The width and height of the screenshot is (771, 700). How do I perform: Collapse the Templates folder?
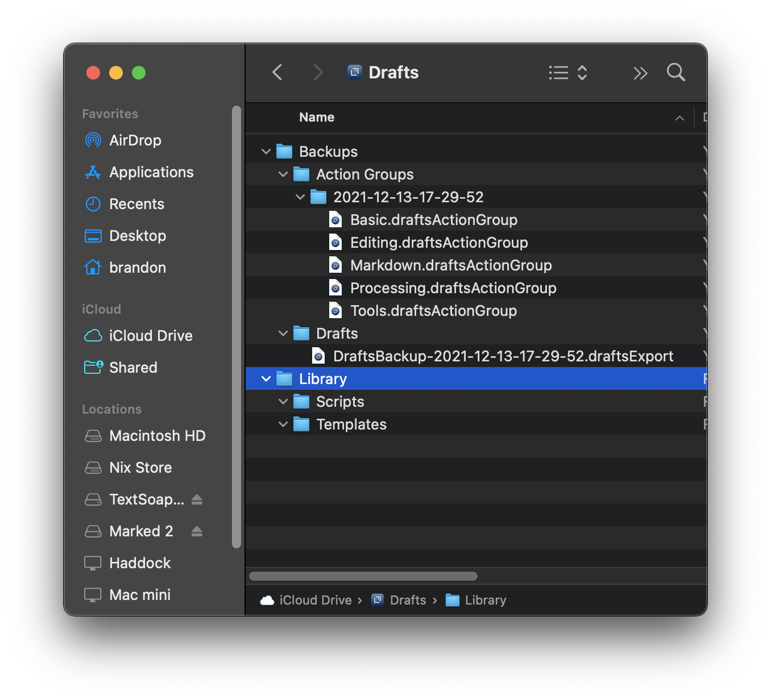pyautogui.click(x=283, y=424)
